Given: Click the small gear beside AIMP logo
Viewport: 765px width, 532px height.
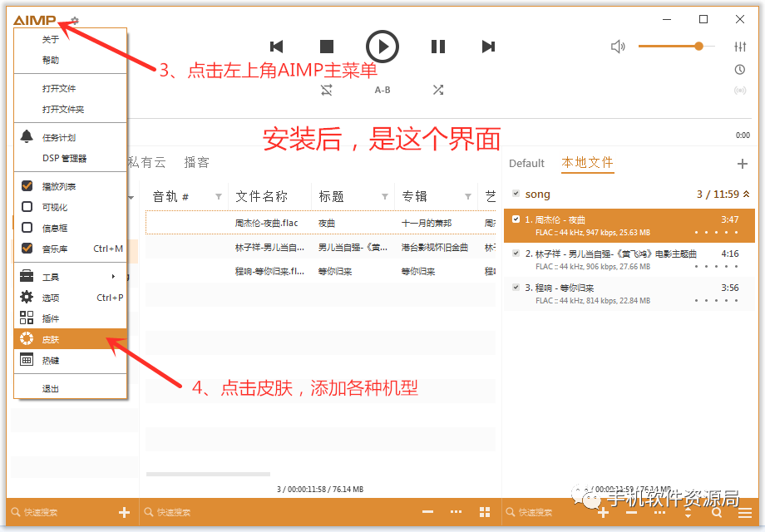Looking at the screenshot, I should coord(75,21).
